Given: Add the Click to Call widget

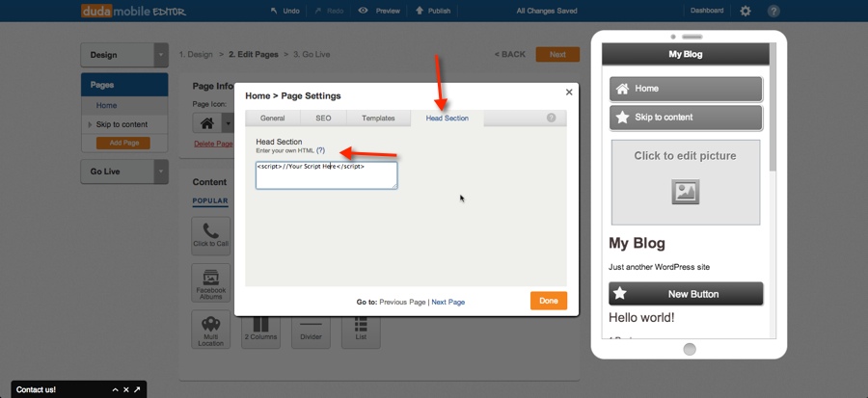Looking at the screenshot, I should pyautogui.click(x=211, y=236).
